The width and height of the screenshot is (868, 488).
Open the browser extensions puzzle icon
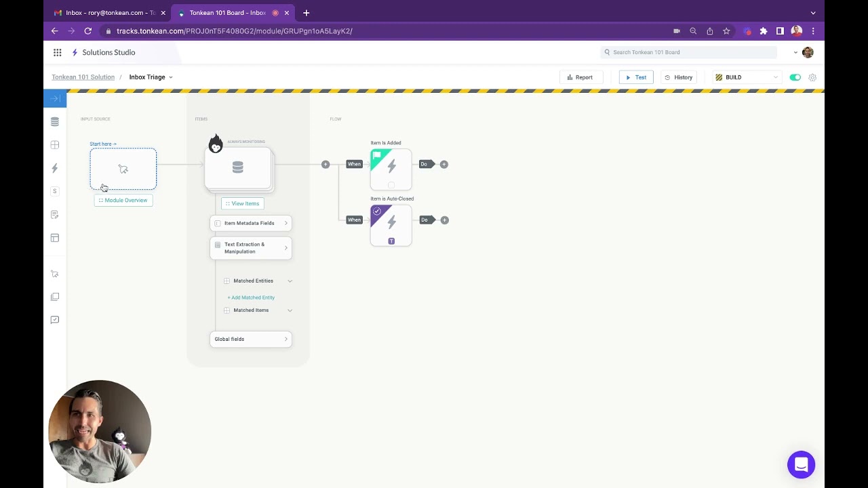point(764,30)
